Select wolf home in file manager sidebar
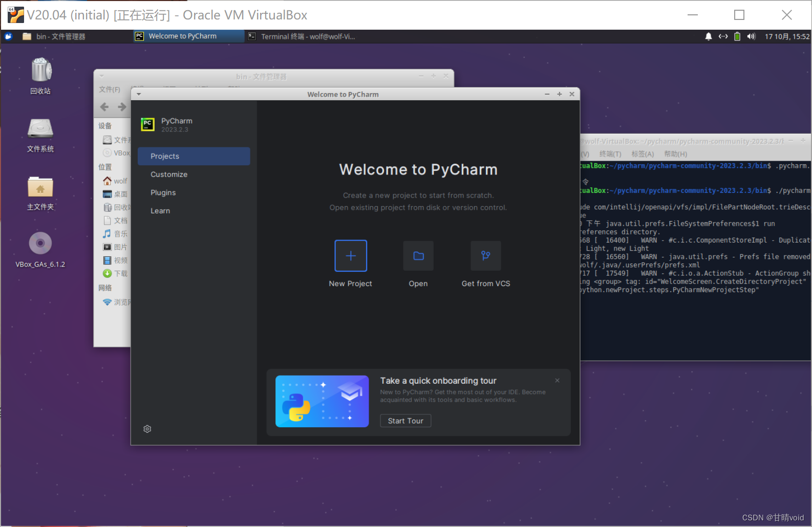This screenshot has height=527, width=812. tap(115, 181)
